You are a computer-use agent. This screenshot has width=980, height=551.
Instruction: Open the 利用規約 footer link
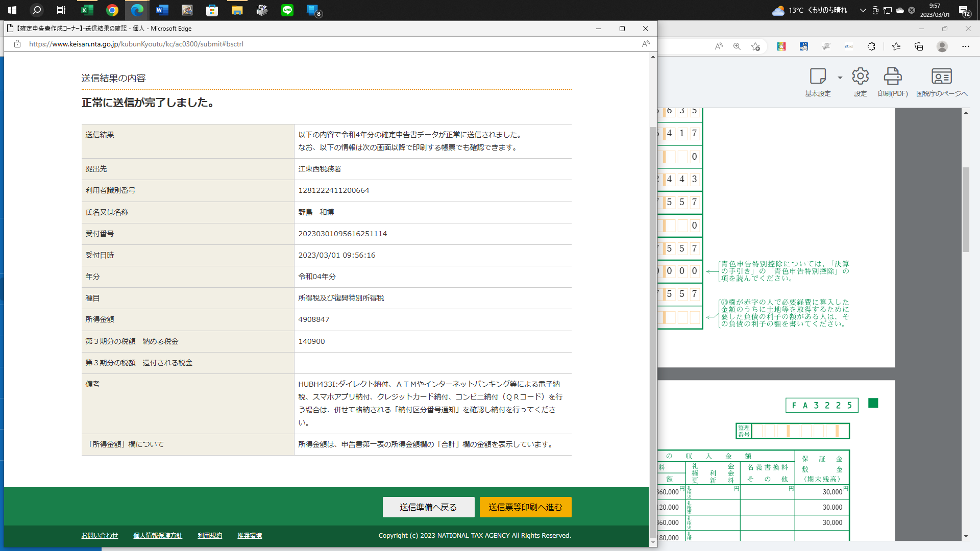pyautogui.click(x=210, y=536)
